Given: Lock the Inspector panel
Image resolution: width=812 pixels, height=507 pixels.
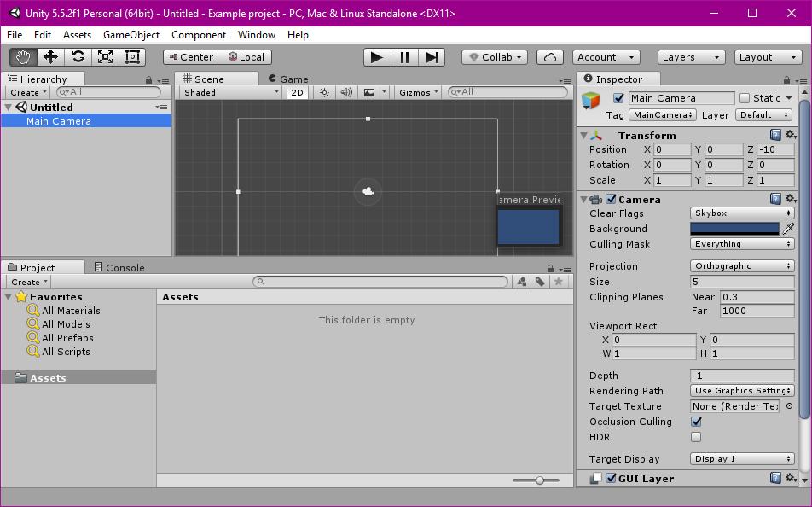Looking at the screenshot, I should (x=786, y=80).
